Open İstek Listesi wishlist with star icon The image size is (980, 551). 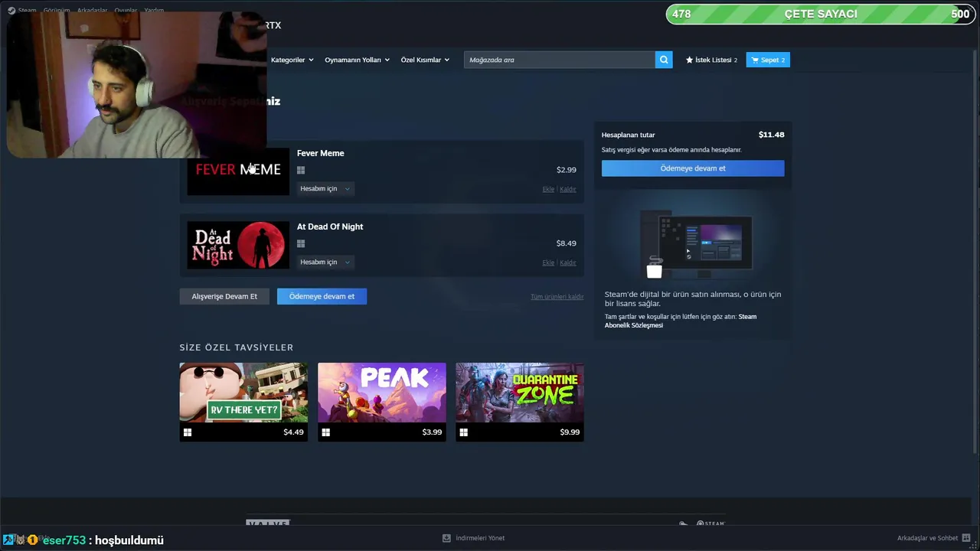point(711,60)
